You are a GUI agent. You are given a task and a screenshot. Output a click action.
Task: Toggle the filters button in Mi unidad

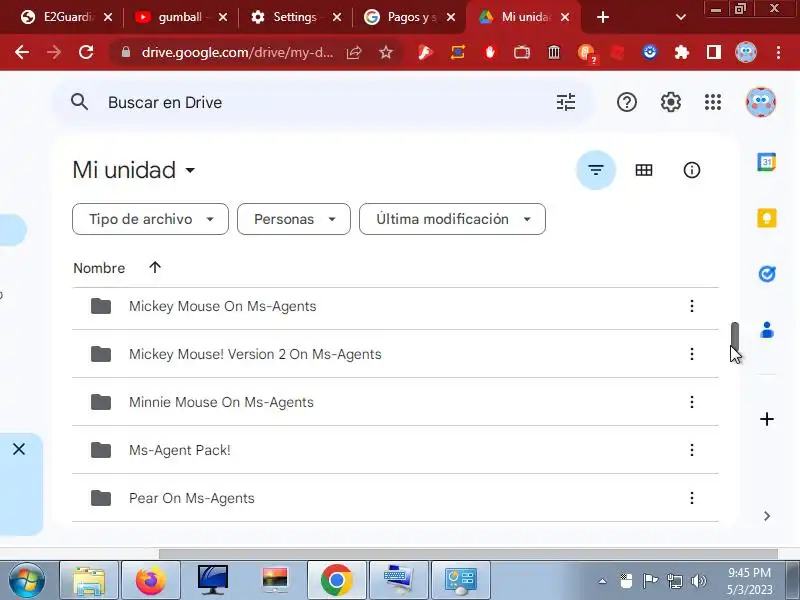click(595, 170)
